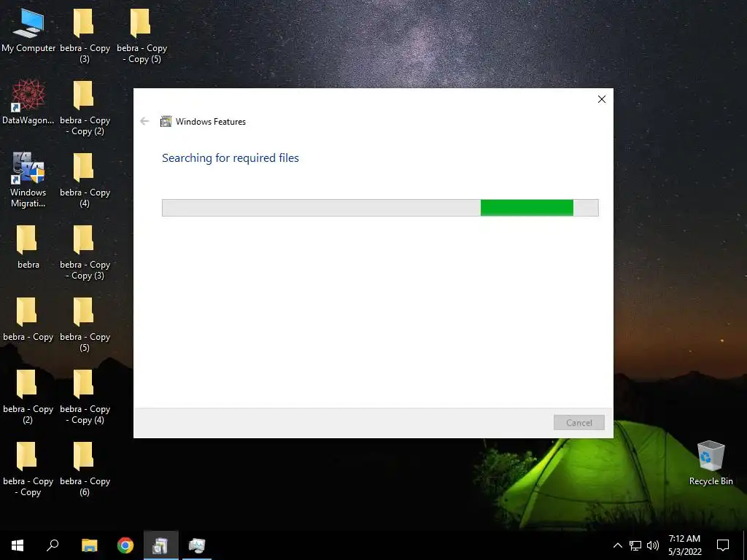Select the Recycle Bin icon

[x=711, y=463]
